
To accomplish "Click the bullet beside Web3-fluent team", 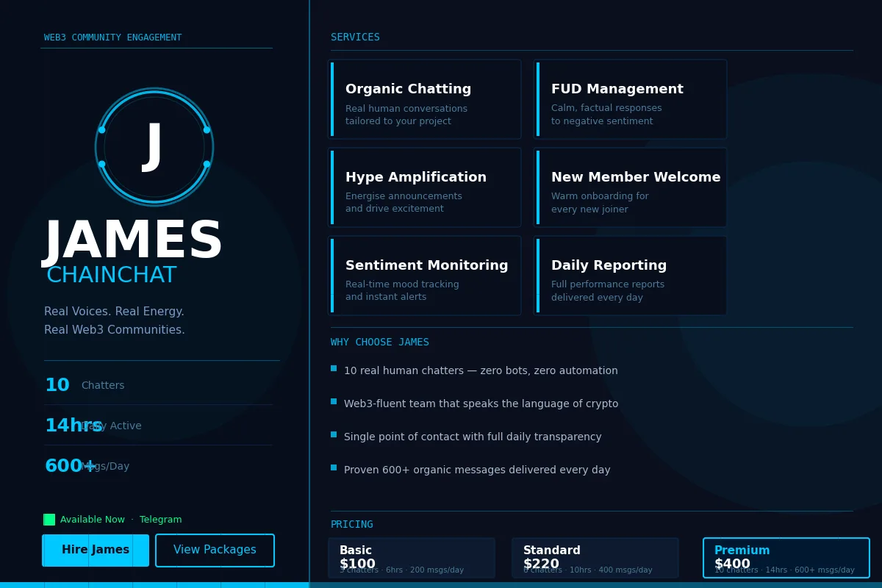I will [x=334, y=401].
